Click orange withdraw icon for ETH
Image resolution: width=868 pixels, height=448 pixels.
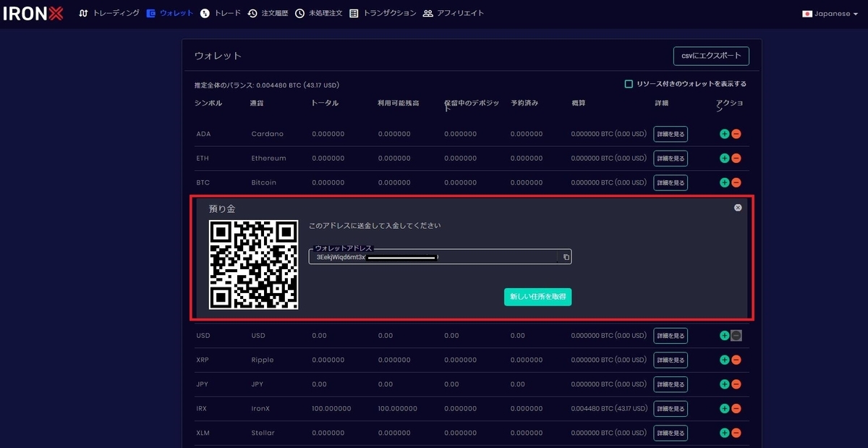pos(736,159)
